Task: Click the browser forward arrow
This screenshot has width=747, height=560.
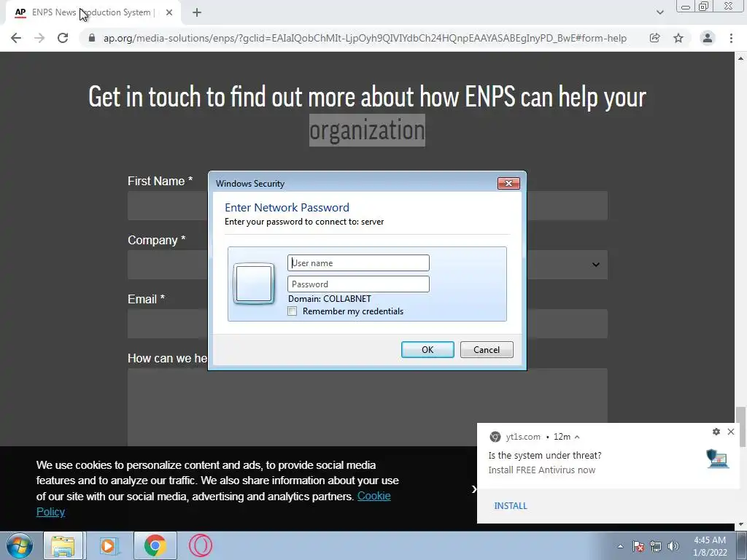Action: [39, 38]
